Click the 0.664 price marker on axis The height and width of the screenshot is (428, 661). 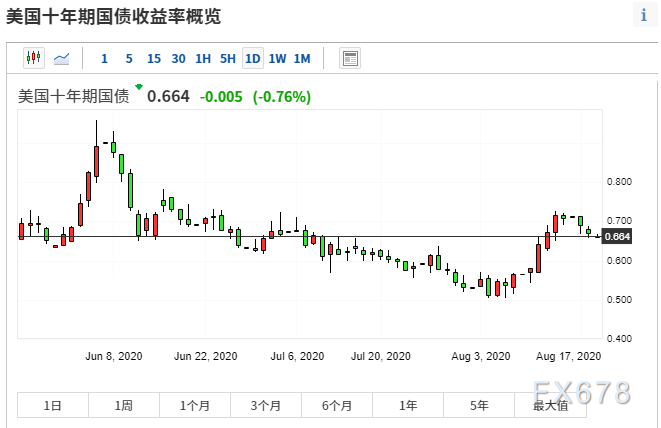click(x=617, y=237)
